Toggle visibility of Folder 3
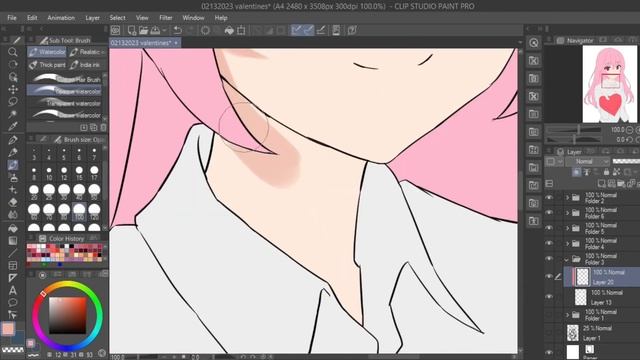This screenshot has height=360, width=640. 549,258
